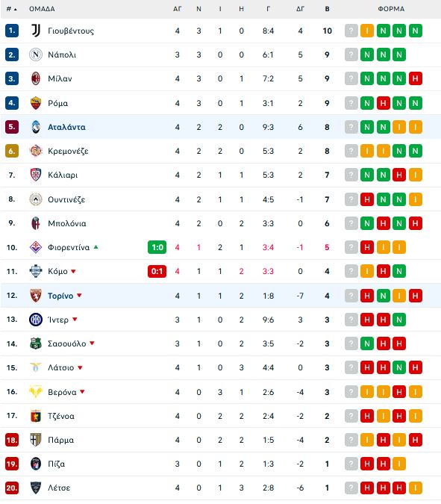441x504 pixels.
Task: Open the Τορίνο team link
Action: [60, 296]
